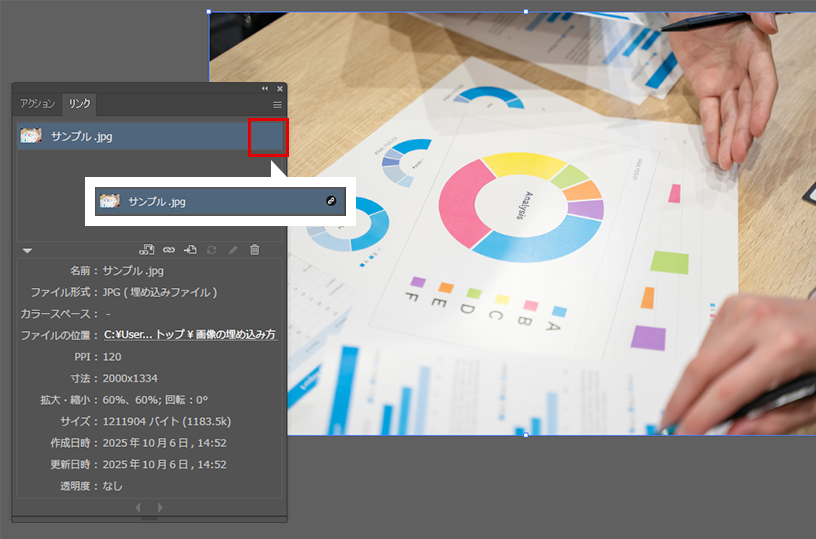
Task: Click the embedded link icon in the callout
Action: pyautogui.click(x=332, y=201)
